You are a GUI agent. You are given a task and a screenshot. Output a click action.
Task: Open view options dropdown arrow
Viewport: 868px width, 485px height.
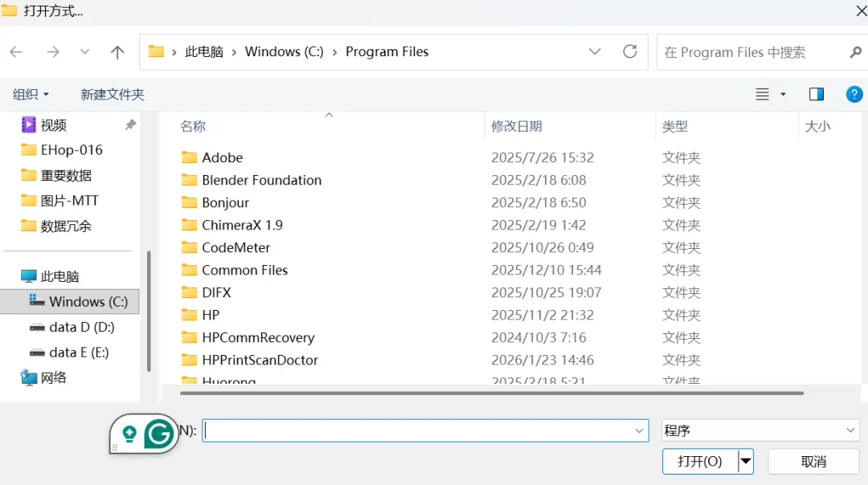[783, 95]
